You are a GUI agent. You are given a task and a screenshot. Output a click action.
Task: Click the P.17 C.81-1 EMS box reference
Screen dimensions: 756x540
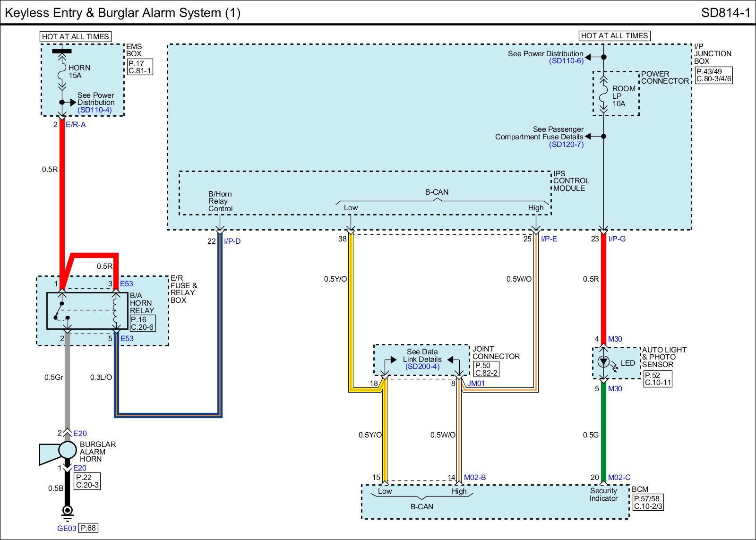[139, 67]
